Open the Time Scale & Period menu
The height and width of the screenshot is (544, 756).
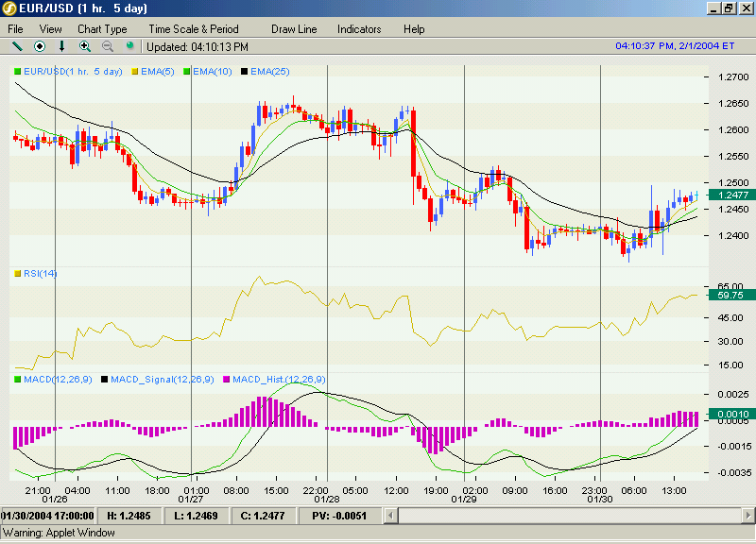pyautogui.click(x=194, y=29)
